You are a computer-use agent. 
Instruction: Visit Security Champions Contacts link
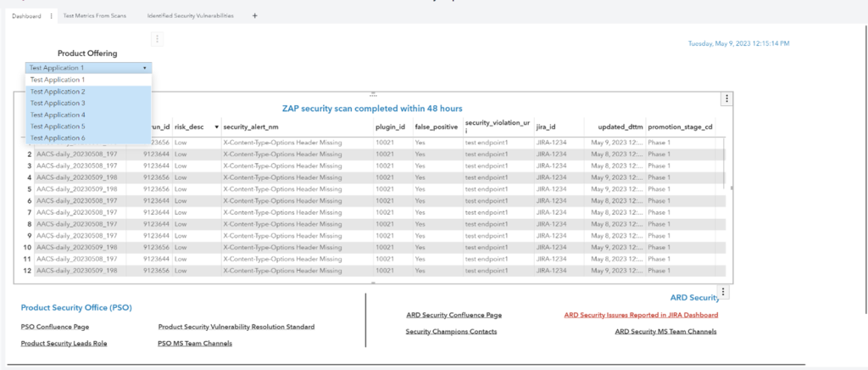click(451, 331)
